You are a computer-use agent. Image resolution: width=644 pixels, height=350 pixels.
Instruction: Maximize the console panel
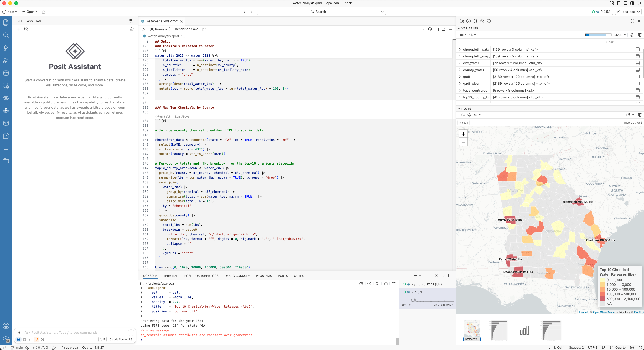450,275
